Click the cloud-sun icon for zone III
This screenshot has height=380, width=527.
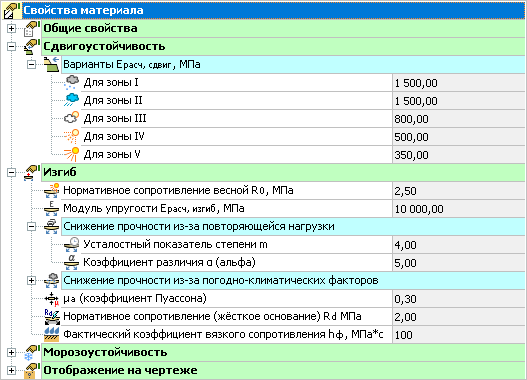point(72,118)
